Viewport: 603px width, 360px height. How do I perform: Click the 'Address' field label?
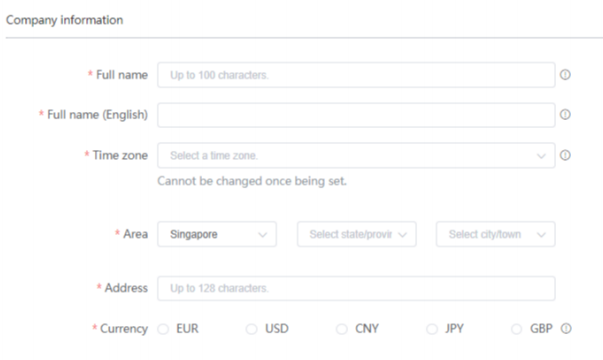tap(126, 288)
